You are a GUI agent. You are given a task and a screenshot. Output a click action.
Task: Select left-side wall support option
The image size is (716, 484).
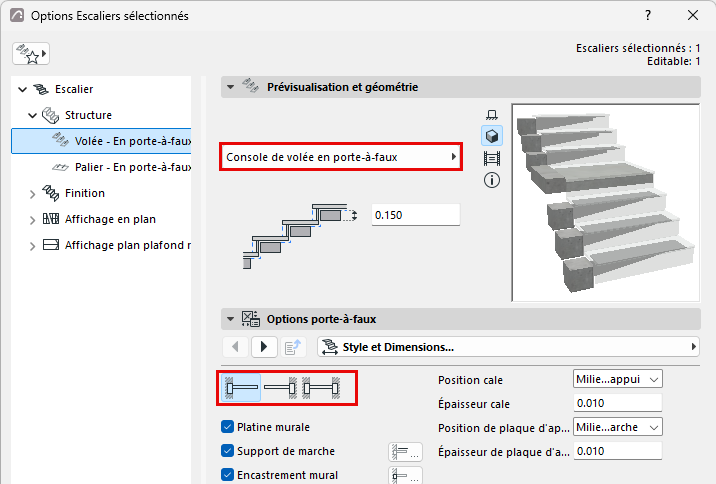click(x=241, y=388)
